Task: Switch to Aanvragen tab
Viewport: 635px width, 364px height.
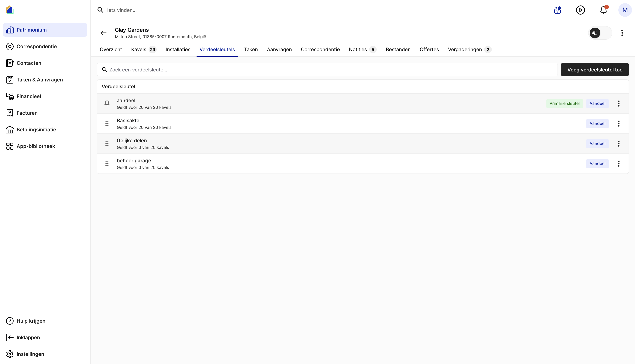Action: click(x=279, y=50)
